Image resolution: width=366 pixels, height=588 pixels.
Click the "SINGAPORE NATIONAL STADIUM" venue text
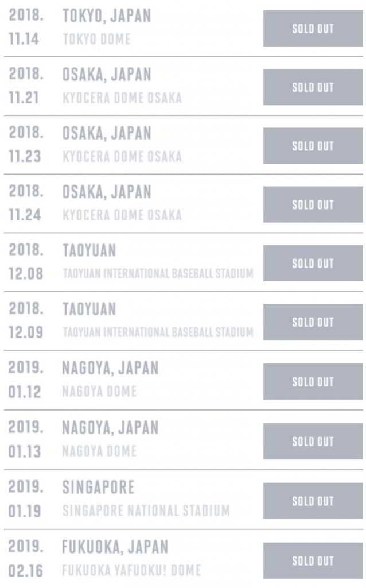[146, 510]
